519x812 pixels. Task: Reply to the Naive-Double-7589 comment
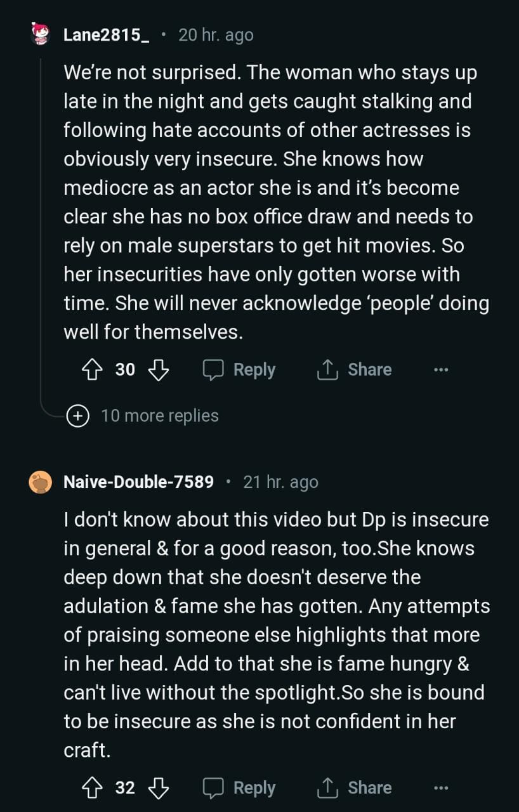point(239,787)
